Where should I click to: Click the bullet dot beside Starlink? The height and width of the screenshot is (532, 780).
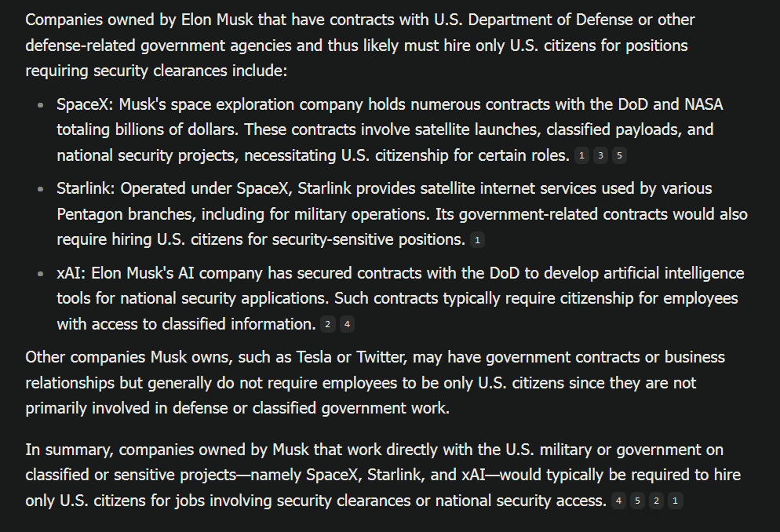pyautogui.click(x=40, y=189)
